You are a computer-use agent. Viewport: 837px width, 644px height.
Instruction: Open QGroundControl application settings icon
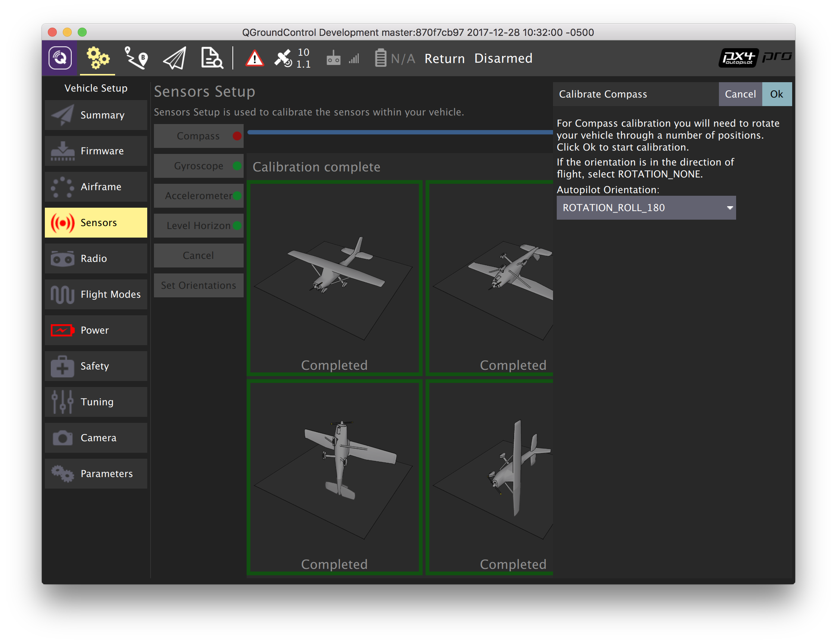[x=60, y=58]
